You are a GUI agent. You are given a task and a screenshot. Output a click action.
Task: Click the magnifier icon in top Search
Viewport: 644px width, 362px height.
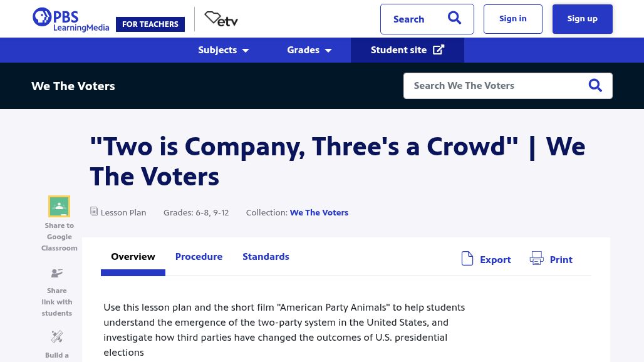(454, 19)
